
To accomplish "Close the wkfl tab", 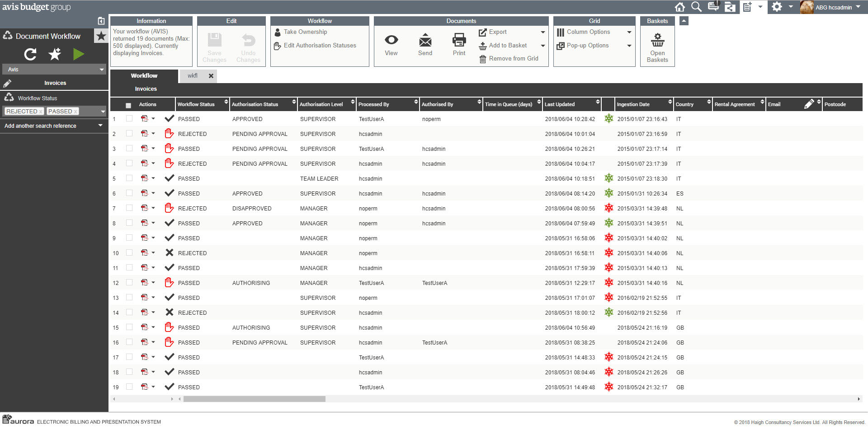I will coord(211,76).
